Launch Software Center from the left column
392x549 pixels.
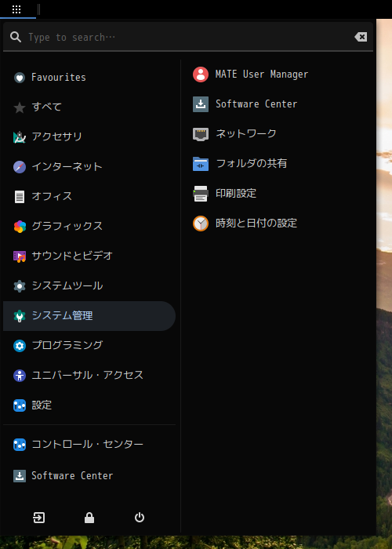click(x=89, y=476)
